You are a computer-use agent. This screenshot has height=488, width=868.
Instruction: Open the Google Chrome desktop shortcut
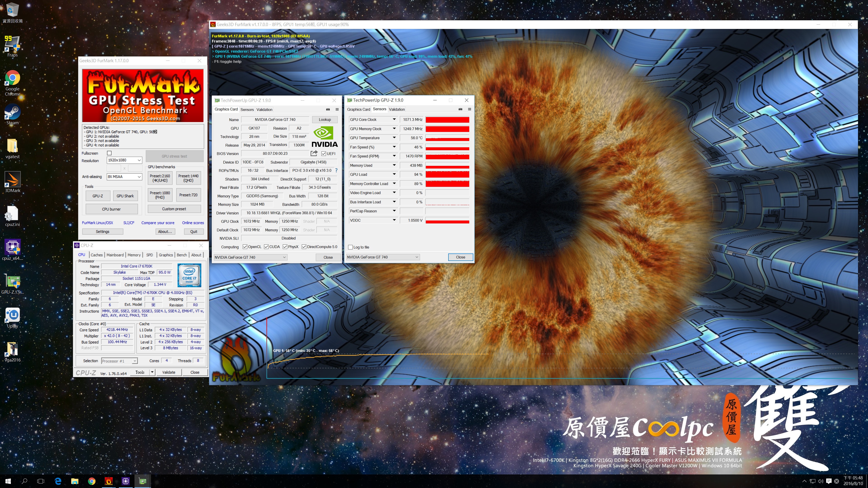click(12, 83)
